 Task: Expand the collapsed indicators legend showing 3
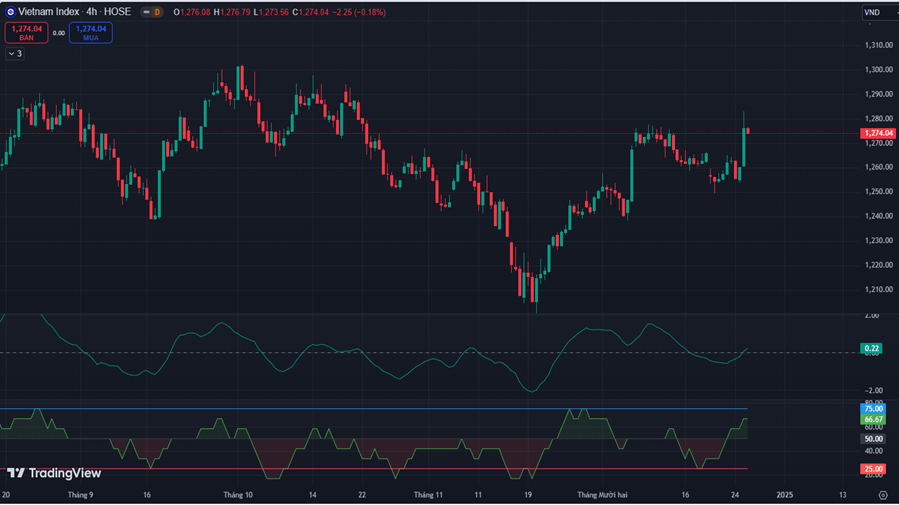14,53
